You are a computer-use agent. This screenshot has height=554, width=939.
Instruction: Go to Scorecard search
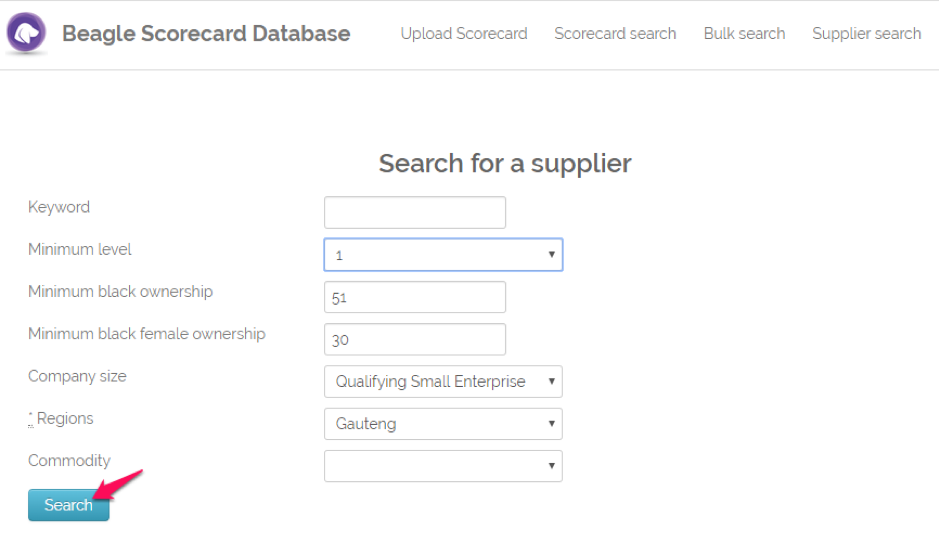pyautogui.click(x=615, y=34)
